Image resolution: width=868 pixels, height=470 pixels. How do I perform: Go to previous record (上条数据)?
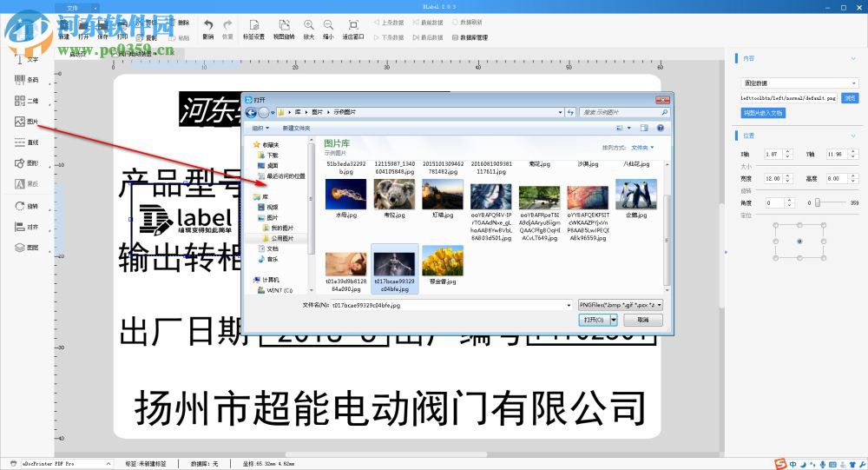[389, 23]
